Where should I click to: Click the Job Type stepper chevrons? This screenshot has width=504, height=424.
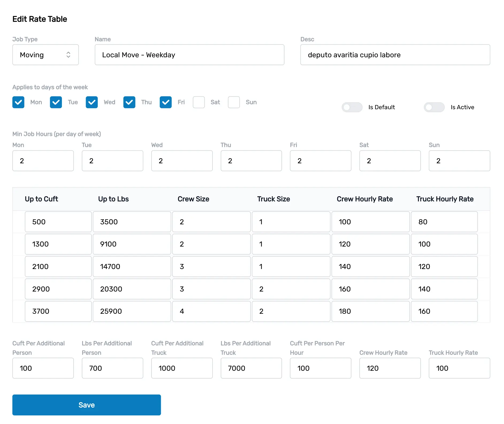click(x=69, y=55)
